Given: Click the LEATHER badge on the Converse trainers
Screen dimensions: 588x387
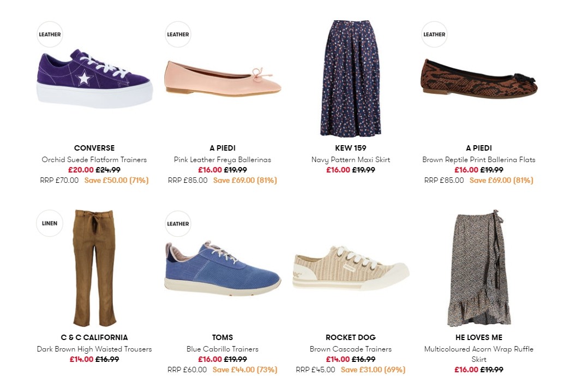Looking at the screenshot, I should pyautogui.click(x=50, y=34).
